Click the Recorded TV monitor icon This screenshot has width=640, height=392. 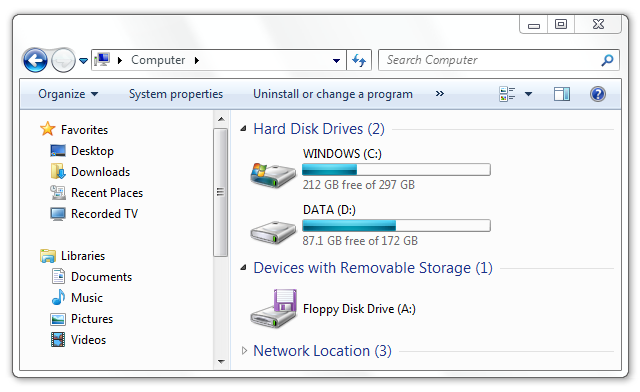[58, 214]
